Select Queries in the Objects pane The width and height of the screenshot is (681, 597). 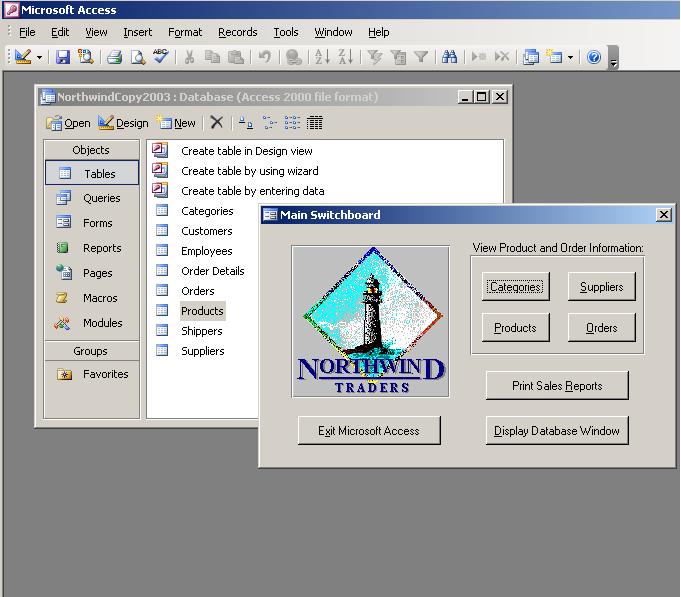click(101, 198)
